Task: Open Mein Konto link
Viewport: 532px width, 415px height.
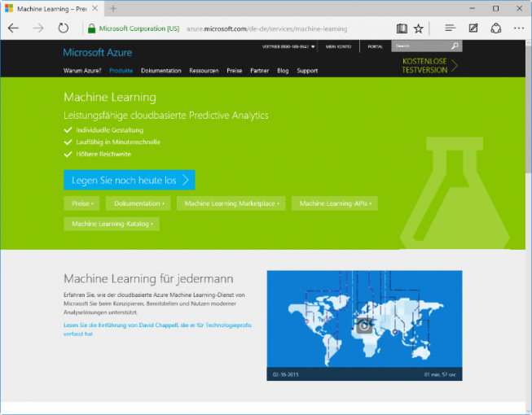Action: click(338, 46)
